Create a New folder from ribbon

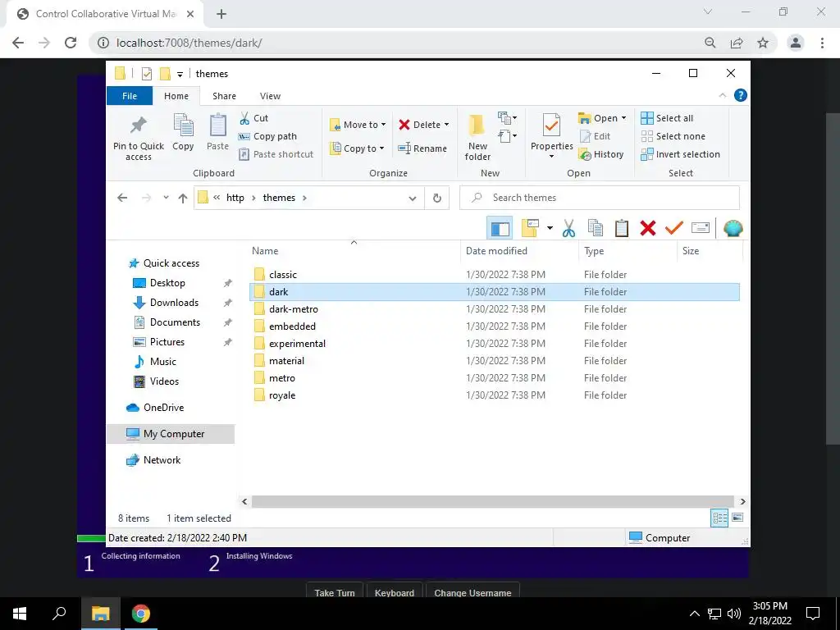477,137
